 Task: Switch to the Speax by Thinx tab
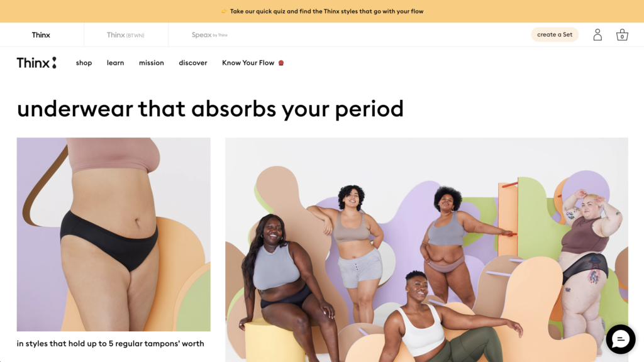point(209,35)
